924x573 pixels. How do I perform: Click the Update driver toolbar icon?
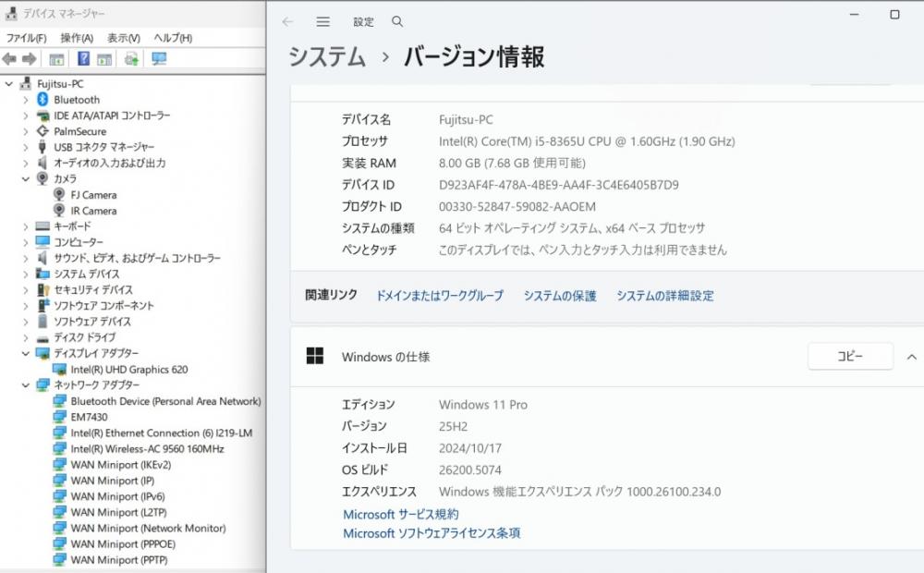click(131, 58)
